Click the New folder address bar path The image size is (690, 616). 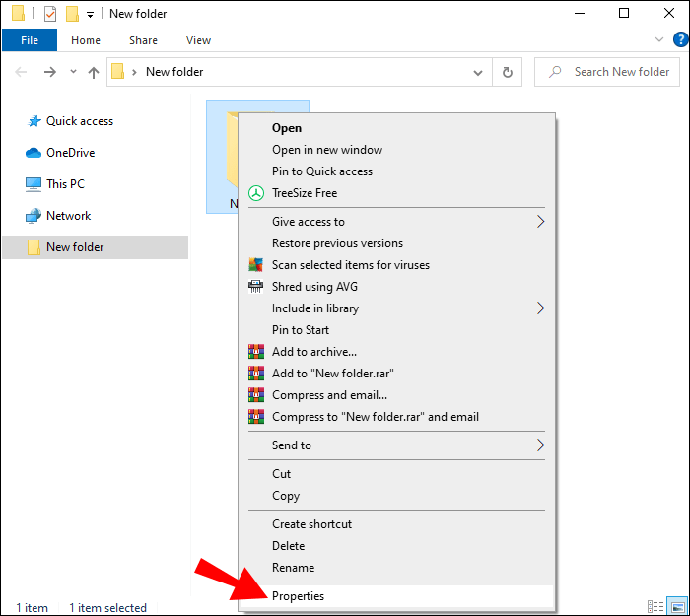click(174, 72)
